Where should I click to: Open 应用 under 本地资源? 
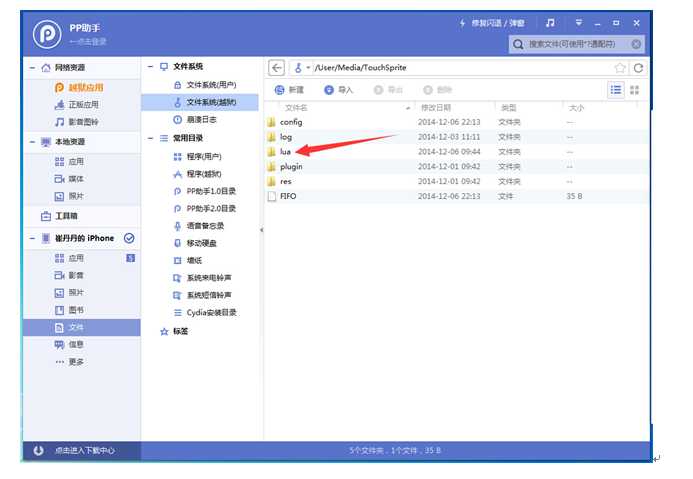69,162
